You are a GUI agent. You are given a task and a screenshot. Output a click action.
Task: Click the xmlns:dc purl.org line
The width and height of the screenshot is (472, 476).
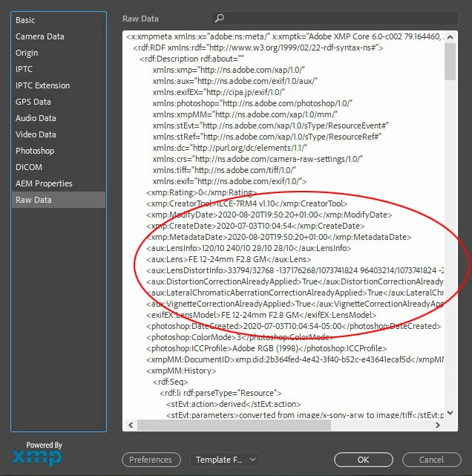(229, 148)
